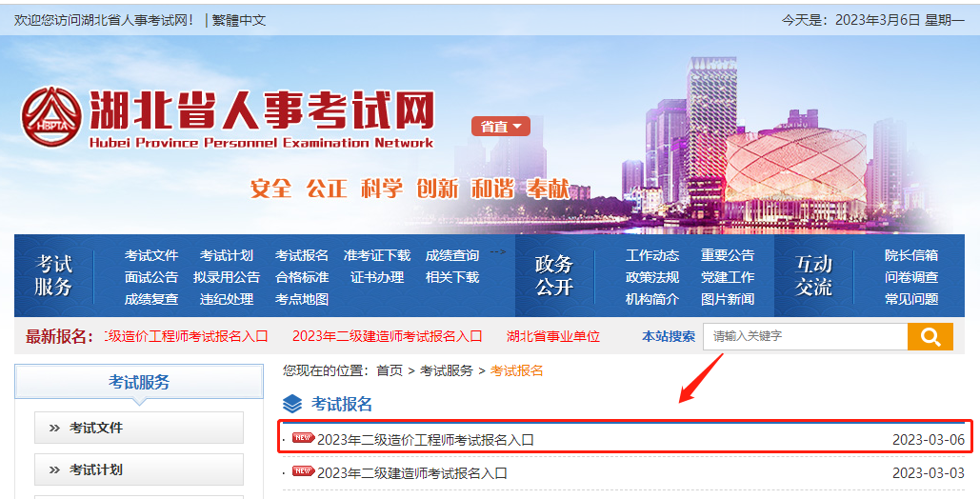Click the more arrow after 成绩查询
The height and width of the screenshot is (499, 980).
point(497,253)
